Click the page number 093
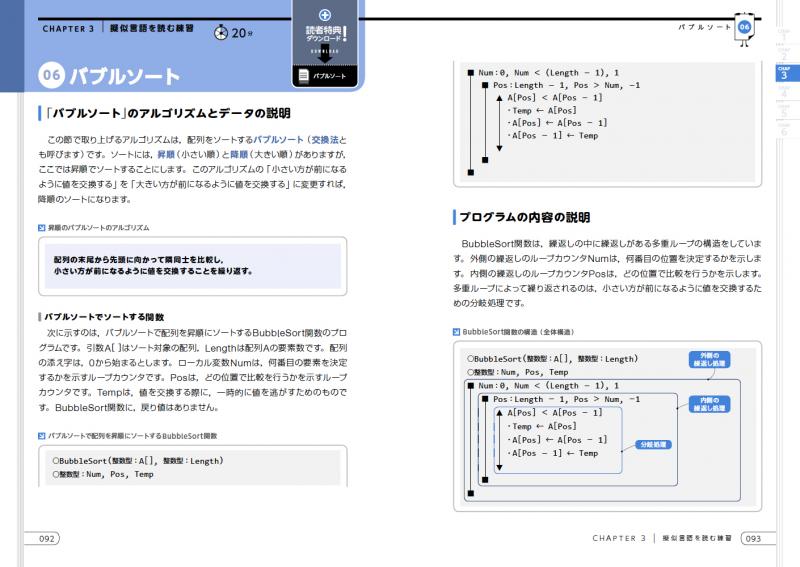Screen dimensions: 800x567 [753, 539]
